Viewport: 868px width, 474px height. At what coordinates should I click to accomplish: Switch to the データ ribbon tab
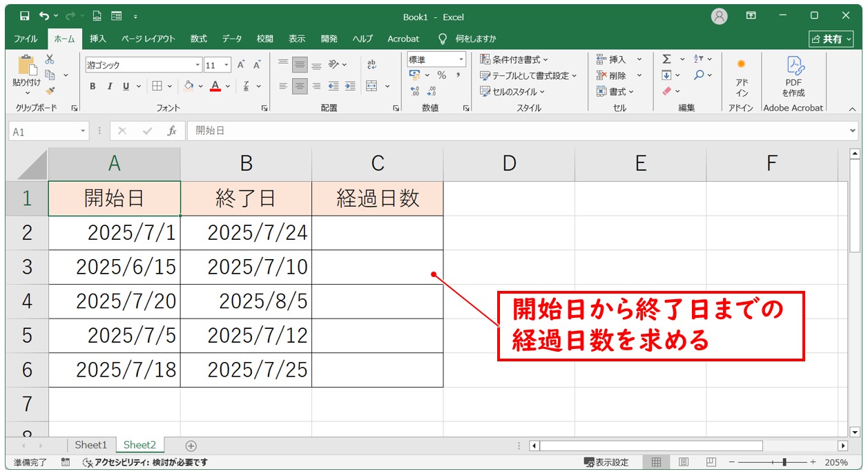[x=232, y=39]
